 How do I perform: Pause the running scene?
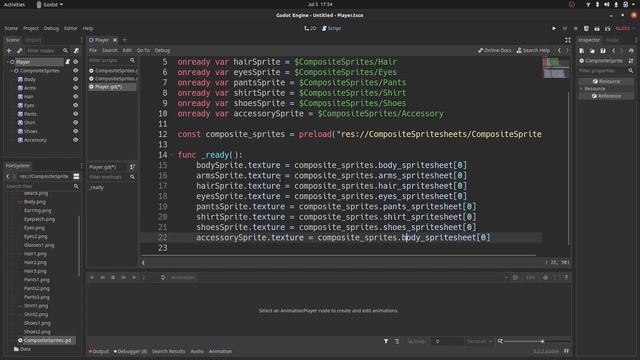565,29
